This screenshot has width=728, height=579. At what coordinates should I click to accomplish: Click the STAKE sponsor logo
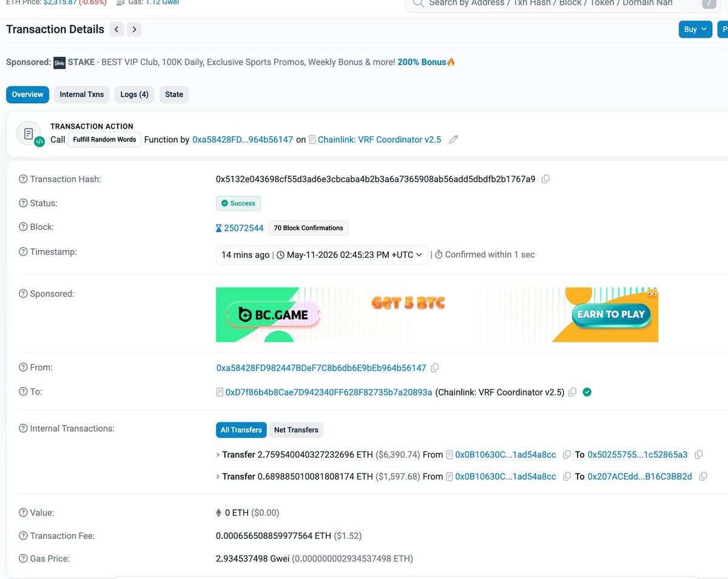pos(59,63)
